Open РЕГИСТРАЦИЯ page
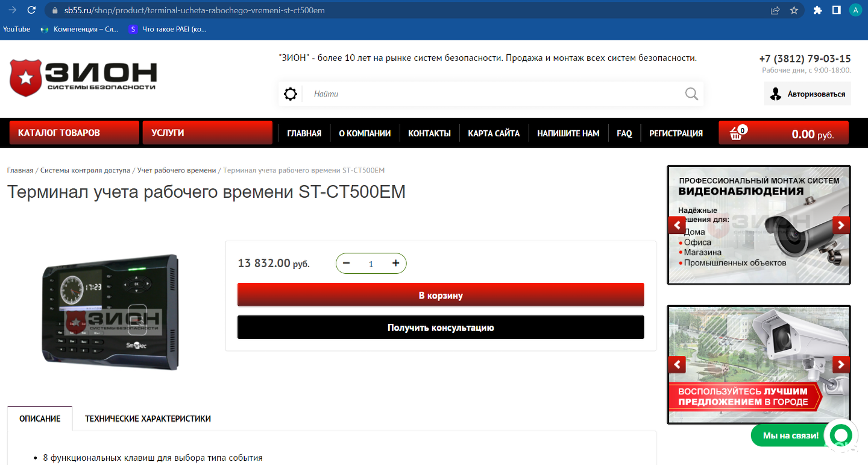Viewport: 868px width, 465px height. point(676,133)
